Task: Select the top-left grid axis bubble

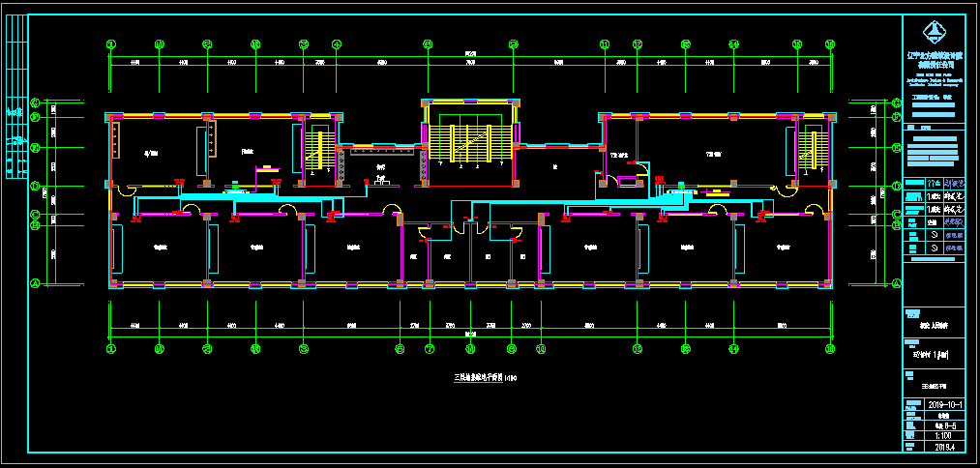Action: tap(111, 44)
